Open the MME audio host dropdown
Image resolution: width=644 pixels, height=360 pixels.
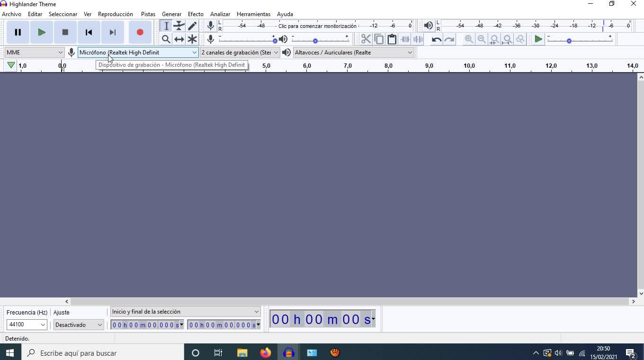[34, 53]
